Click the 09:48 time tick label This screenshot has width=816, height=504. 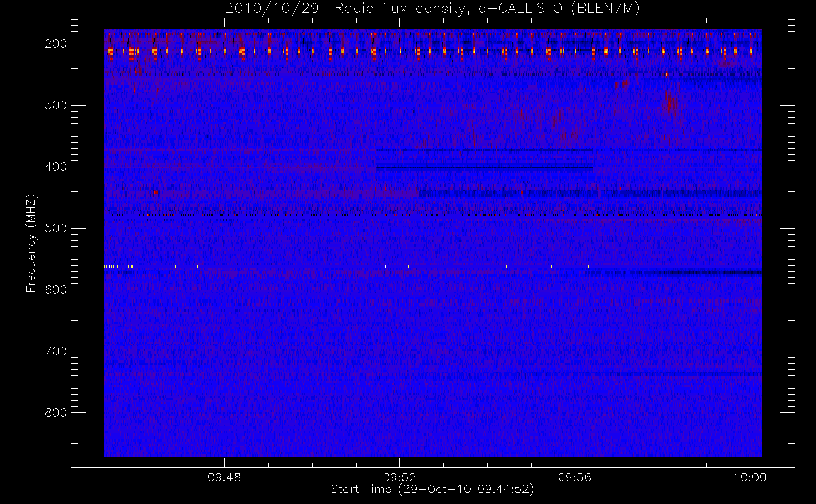[x=224, y=477]
